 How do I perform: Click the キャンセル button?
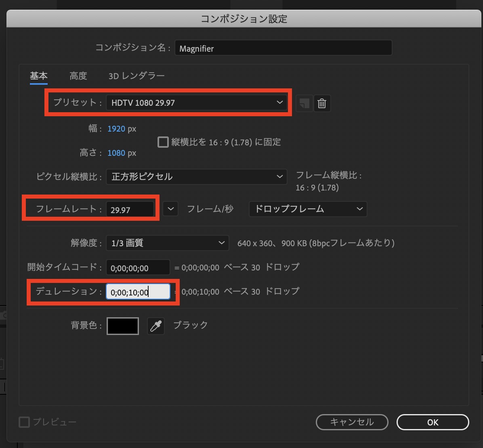pos(352,422)
